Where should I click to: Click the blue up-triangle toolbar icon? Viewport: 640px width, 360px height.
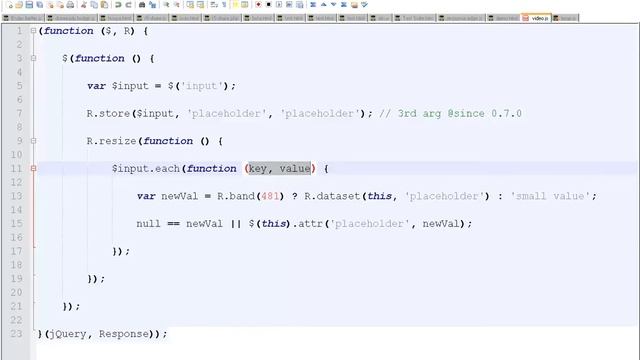[x=323, y=5]
